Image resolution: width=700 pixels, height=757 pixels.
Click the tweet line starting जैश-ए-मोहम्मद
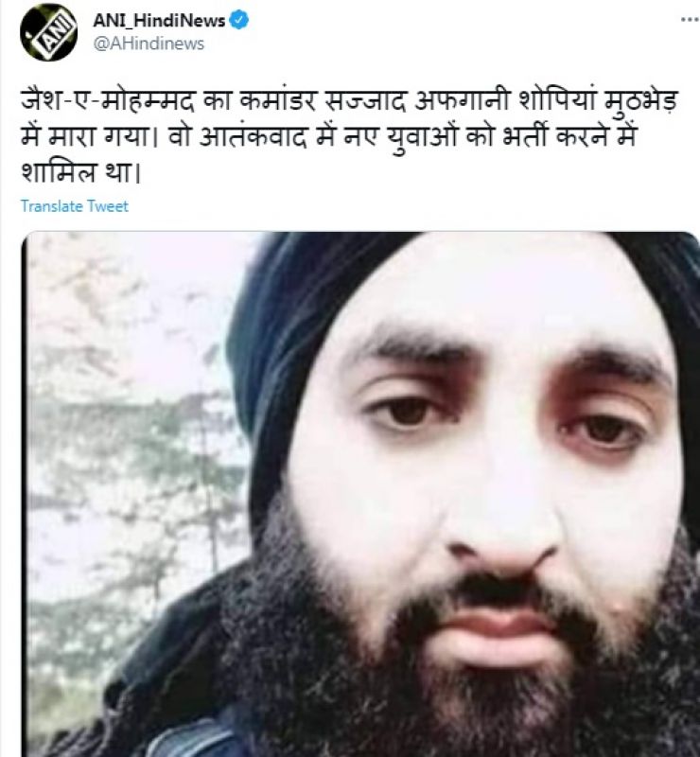(x=349, y=101)
